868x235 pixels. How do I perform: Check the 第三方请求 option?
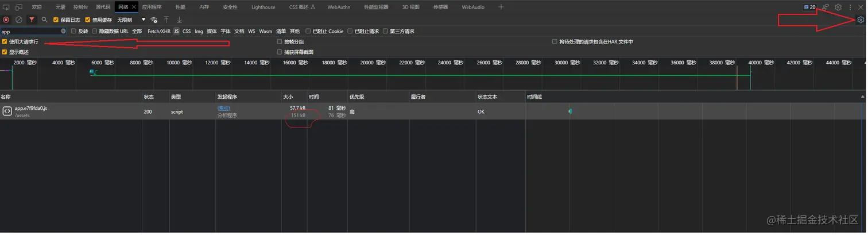pos(386,31)
